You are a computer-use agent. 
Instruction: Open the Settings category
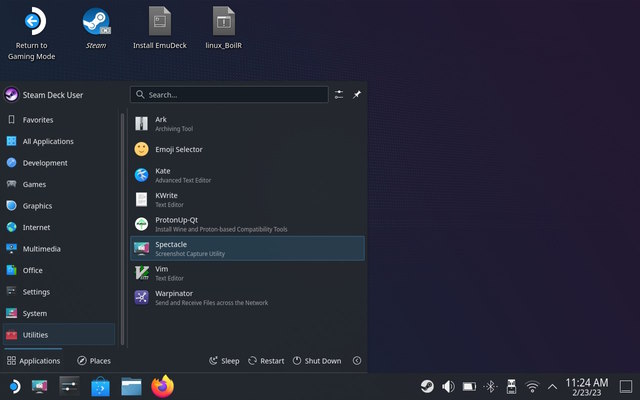(x=59, y=292)
